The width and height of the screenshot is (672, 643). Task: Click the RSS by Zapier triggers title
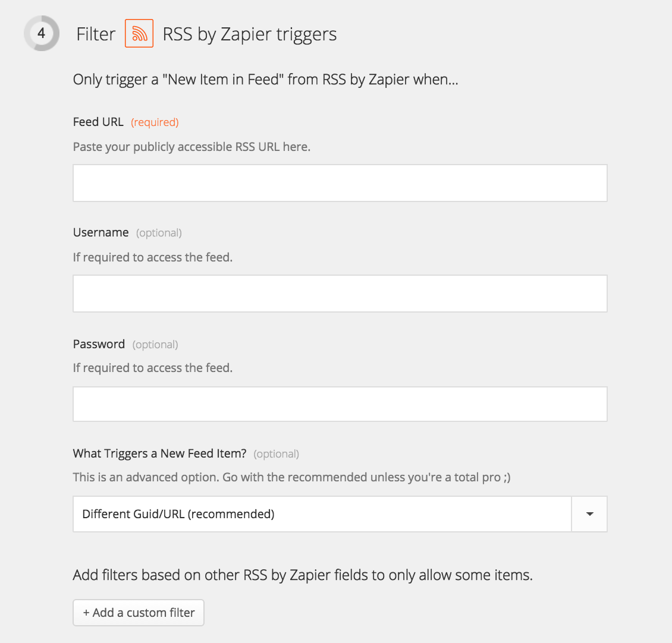point(249,34)
